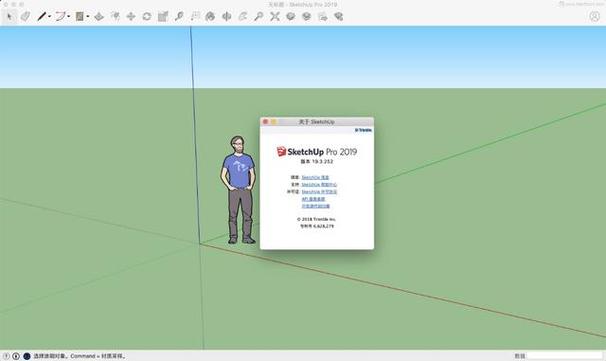This screenshot has height=361, width=606.
Task: Activate the Rotate tool
Action: (x=147, y=17)
